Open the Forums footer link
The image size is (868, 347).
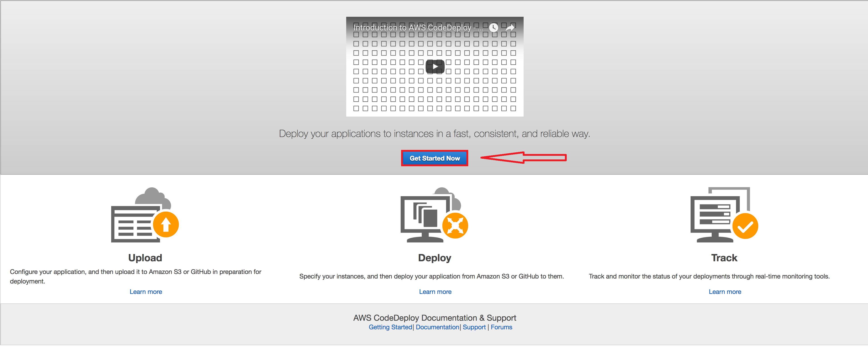[501, 327]
